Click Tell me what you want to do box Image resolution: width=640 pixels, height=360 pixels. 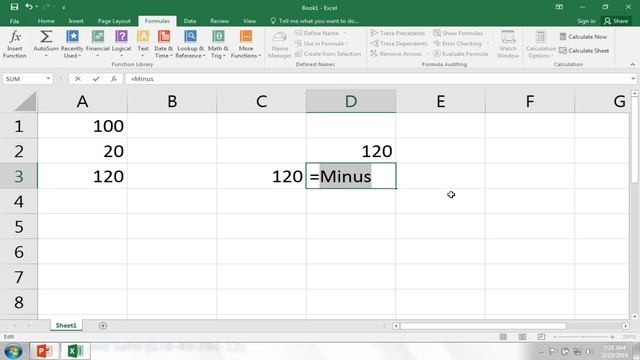point(314,21)
